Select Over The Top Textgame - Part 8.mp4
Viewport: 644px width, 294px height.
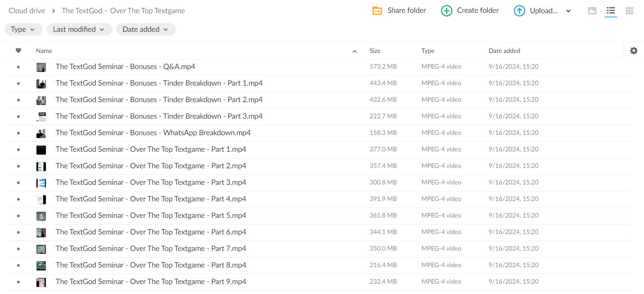pyautogui.click(x=151, y=265)
